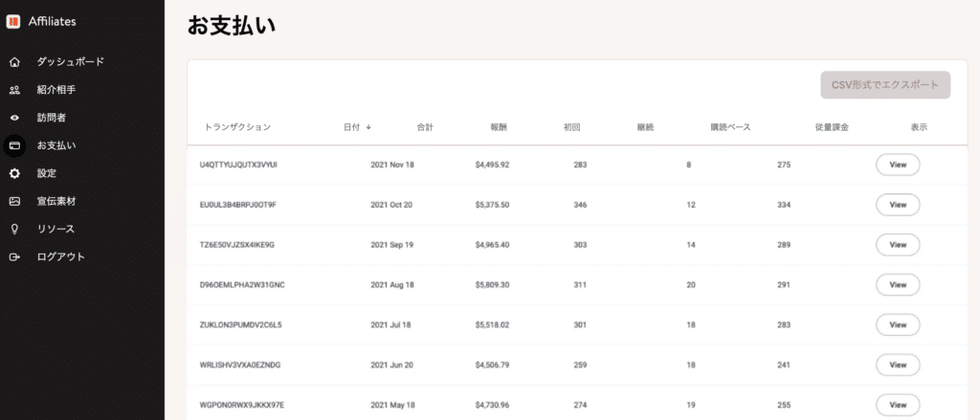
Task: Click the リソース lightbulb icon
Action: tap(14, 229)
